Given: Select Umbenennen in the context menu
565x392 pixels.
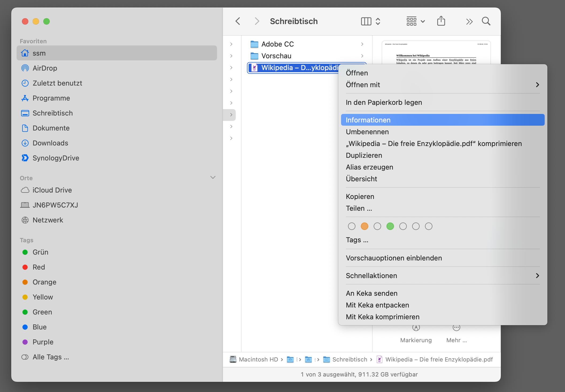Looking at the screenshot, I should pyautogui.click(x=367, y=132).
